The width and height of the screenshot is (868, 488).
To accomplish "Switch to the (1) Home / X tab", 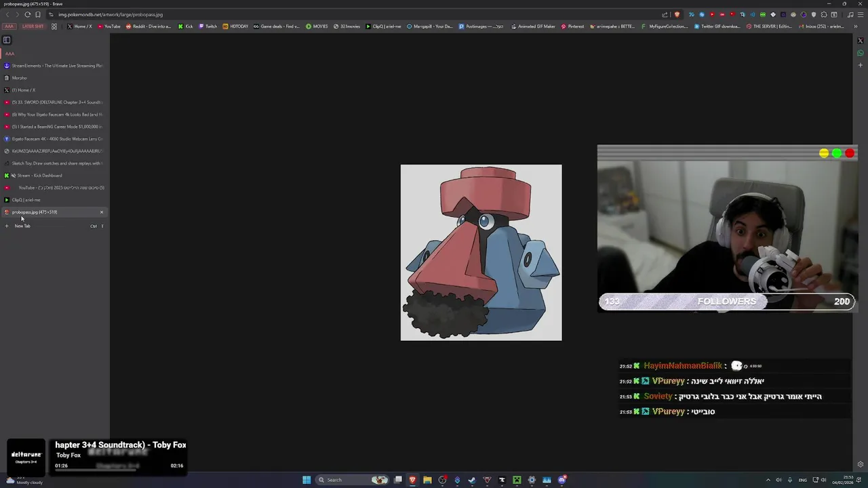I will point(54,90).
